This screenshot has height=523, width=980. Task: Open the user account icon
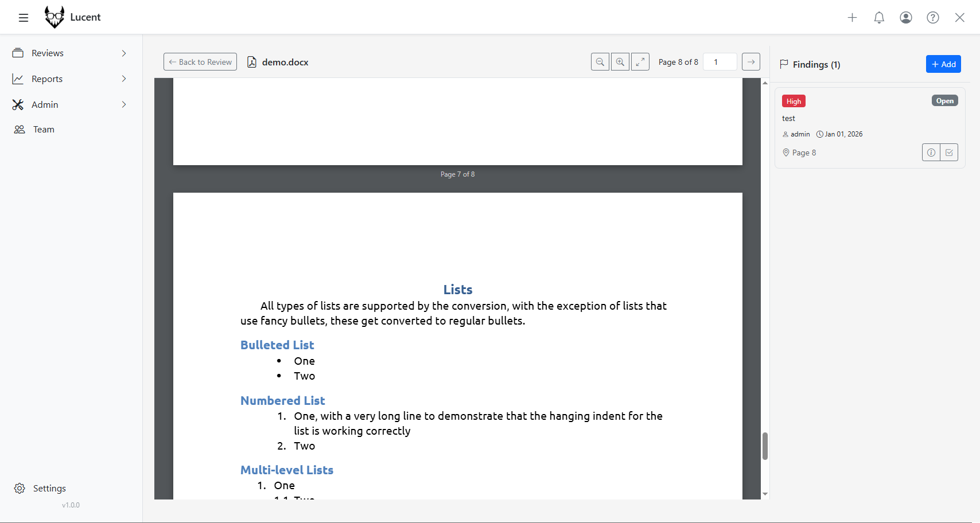click(x=906, y=18)
